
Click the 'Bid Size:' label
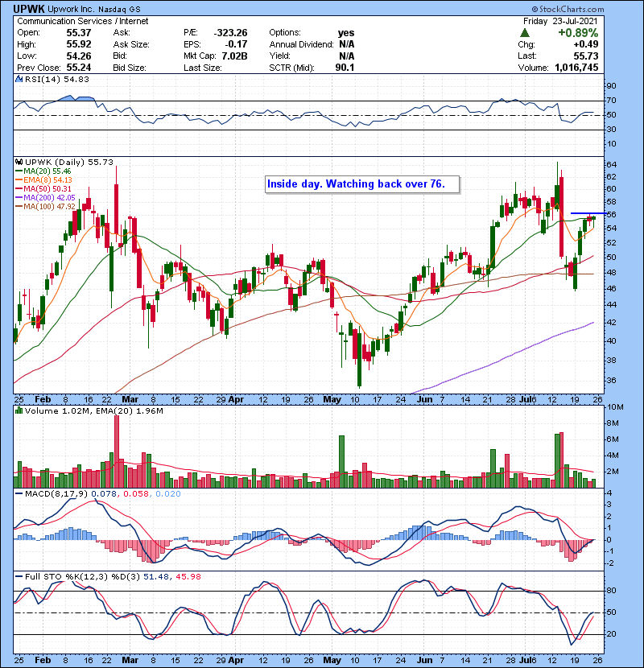[130, 68]
